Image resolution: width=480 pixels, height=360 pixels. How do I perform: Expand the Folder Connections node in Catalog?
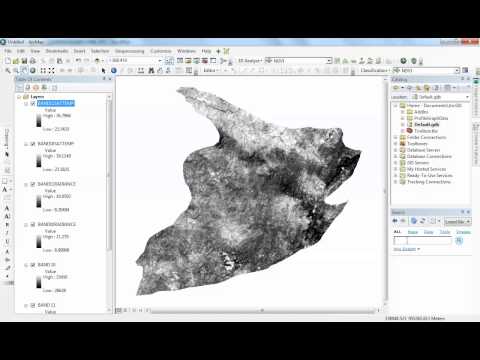396,137
